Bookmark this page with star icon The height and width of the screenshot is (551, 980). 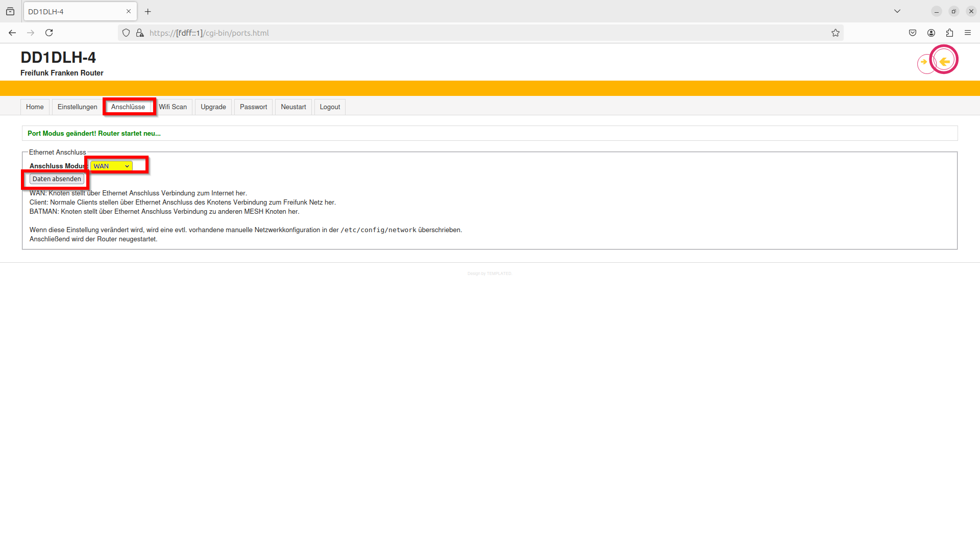pos(835,33)
